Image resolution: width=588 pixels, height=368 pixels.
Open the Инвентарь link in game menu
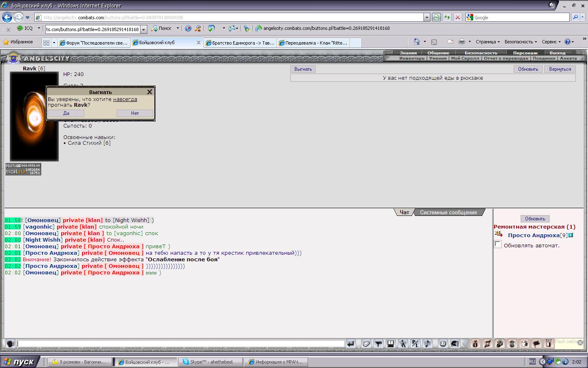[x=412, y=58]
